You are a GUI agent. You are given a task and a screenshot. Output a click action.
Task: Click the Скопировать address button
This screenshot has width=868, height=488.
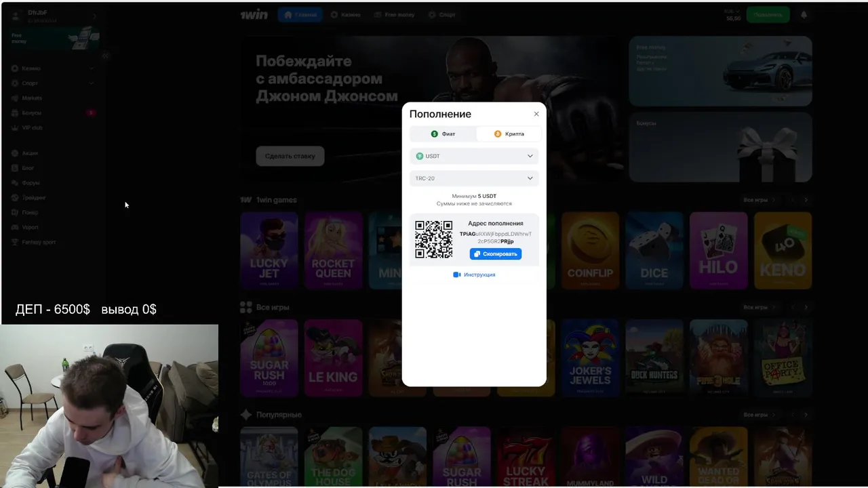496,254
